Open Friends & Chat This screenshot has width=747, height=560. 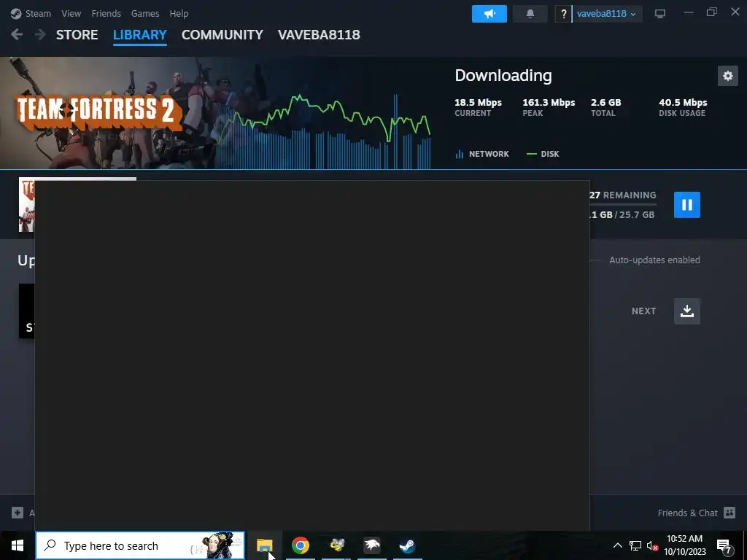pos(696,513)
